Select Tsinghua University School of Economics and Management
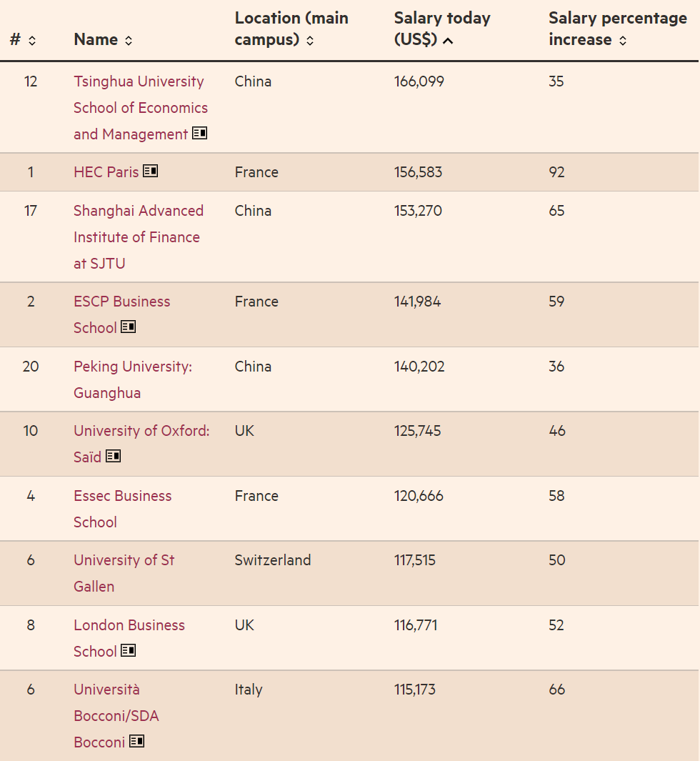Viewport: 700px width, 761px height. (x=140, y=107)
